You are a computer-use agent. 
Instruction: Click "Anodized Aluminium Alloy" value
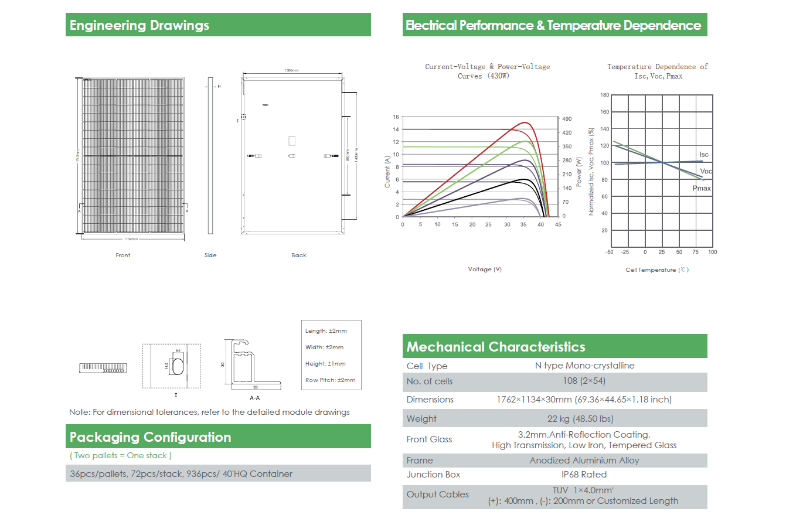pos(584,461)
